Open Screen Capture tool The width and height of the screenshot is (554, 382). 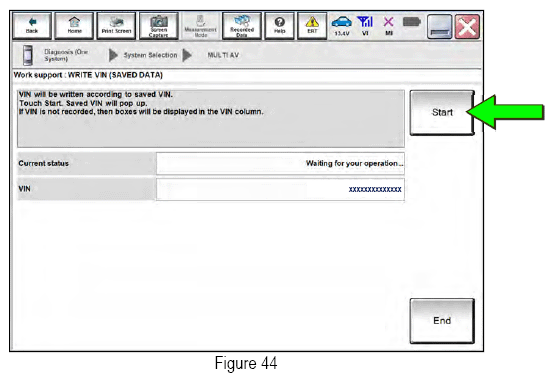[159, 26]
